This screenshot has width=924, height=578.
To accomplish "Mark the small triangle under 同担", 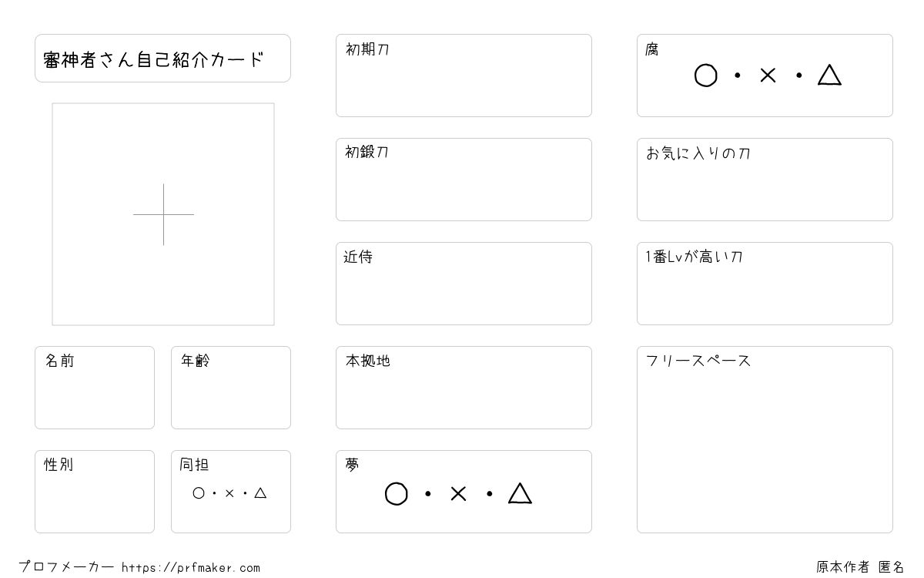I will (x=260, y=493).
